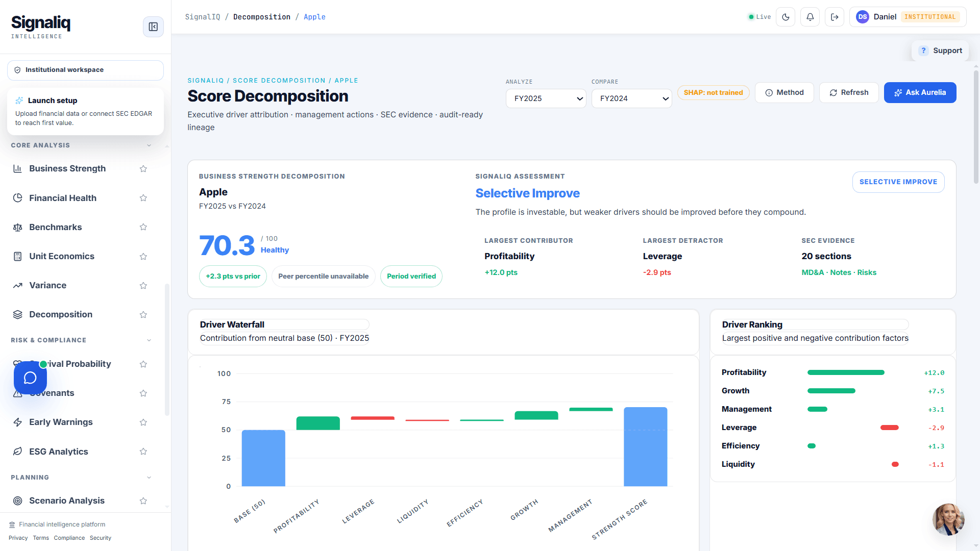980x551 pixels.
Task: Click Leverage red ranking bar
Action: coord(889,428)
